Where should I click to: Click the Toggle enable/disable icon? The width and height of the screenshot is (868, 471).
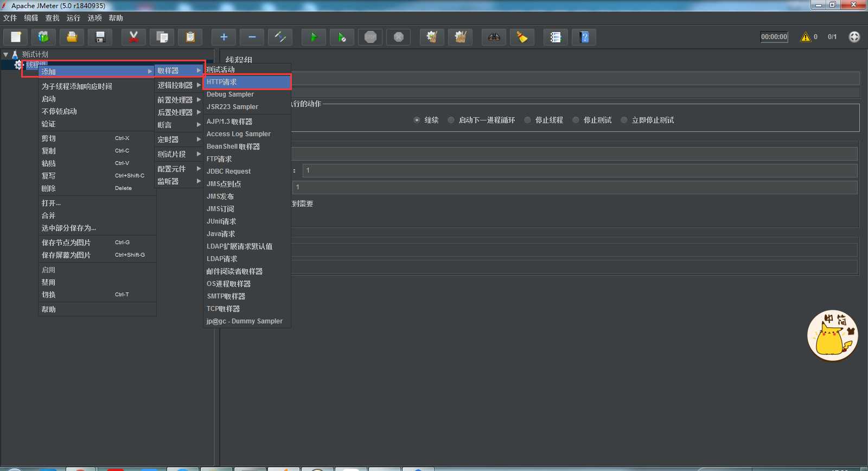280,37
